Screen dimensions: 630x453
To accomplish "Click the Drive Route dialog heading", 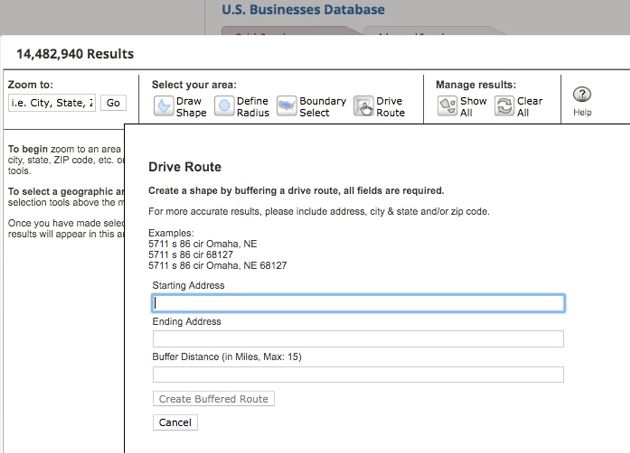I will pyautogui.click(x=185, y=167).
